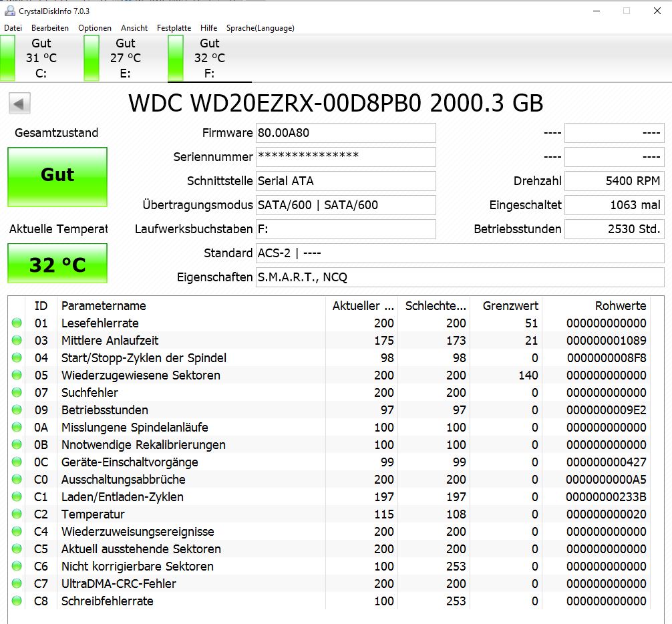The height and width of the screenshot is (624, 672).
Task: Click status dot for Nicht korrigierbare Sektoren
Action: 17,566
